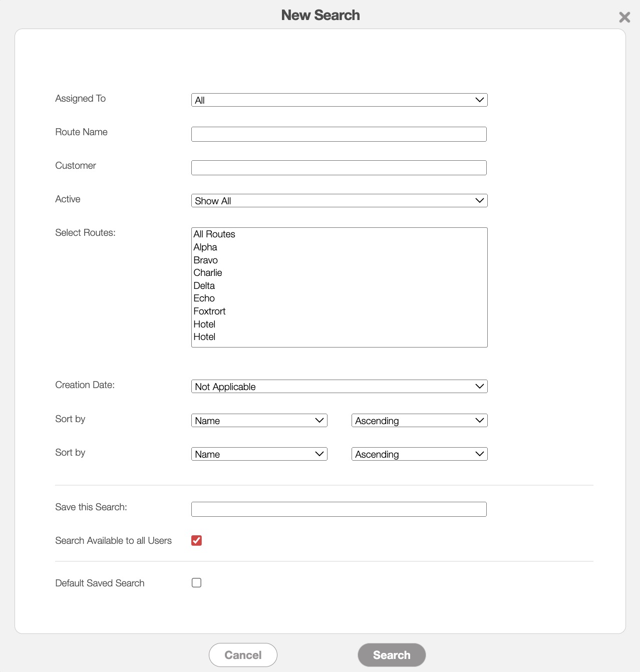Choose the Foxtrort route entry
Viewport: 640px width, 672px height.
[209, 311]
